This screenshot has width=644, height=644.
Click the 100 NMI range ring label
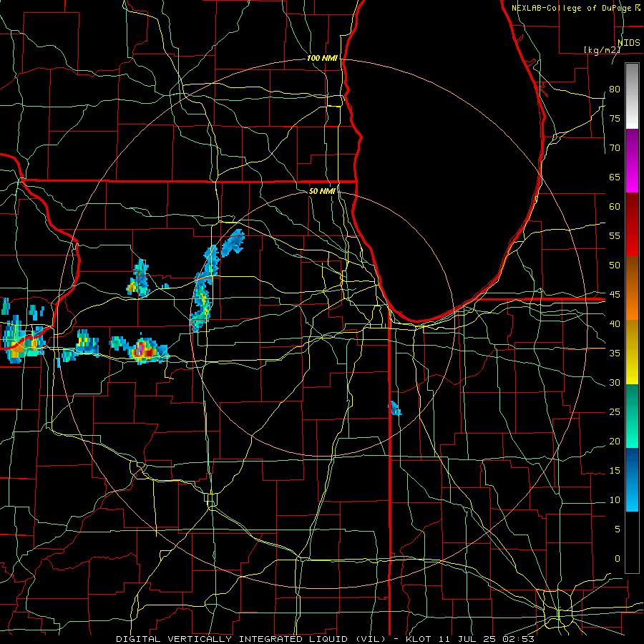[x=322, y=58]
